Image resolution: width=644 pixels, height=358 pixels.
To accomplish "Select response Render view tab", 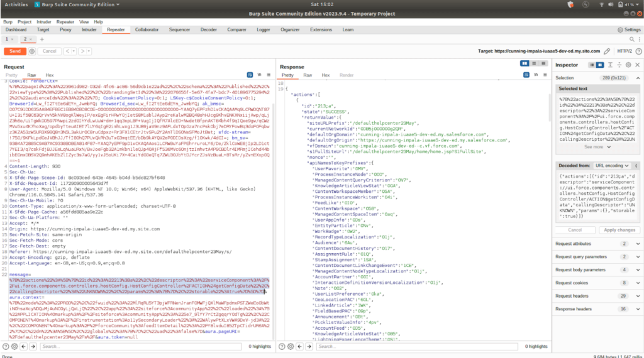I will click(x=347, y=75).
